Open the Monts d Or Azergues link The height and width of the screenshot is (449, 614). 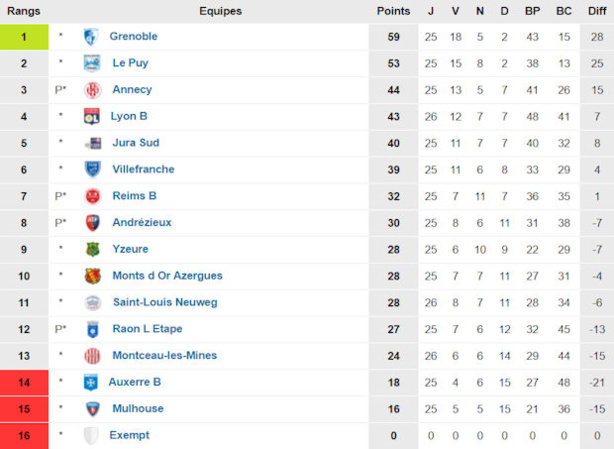(167, 276)
